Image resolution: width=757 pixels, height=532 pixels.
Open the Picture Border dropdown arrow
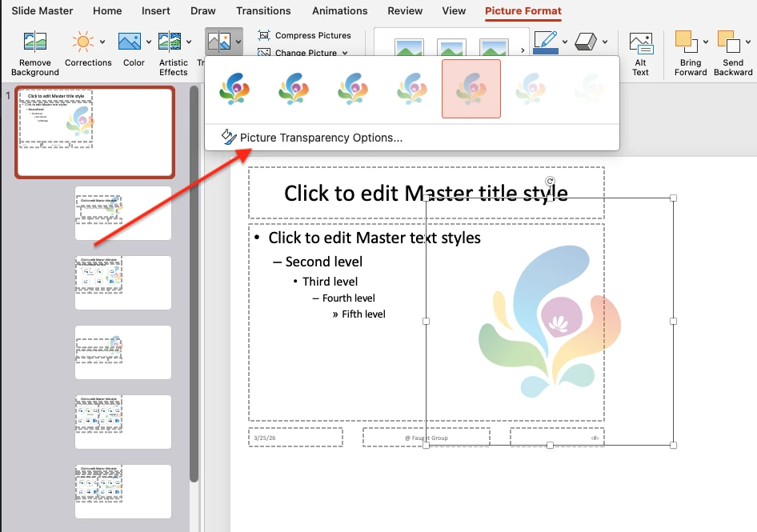point(565,42)
